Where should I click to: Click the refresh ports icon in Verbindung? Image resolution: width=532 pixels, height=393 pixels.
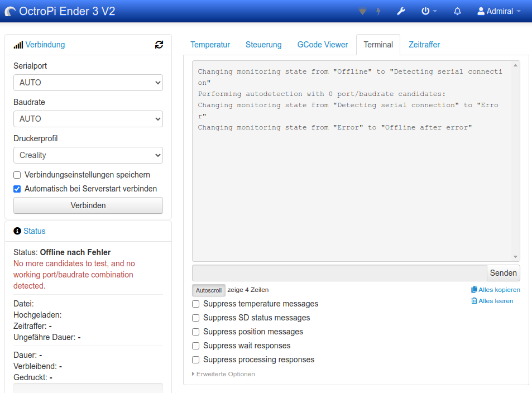159,45
